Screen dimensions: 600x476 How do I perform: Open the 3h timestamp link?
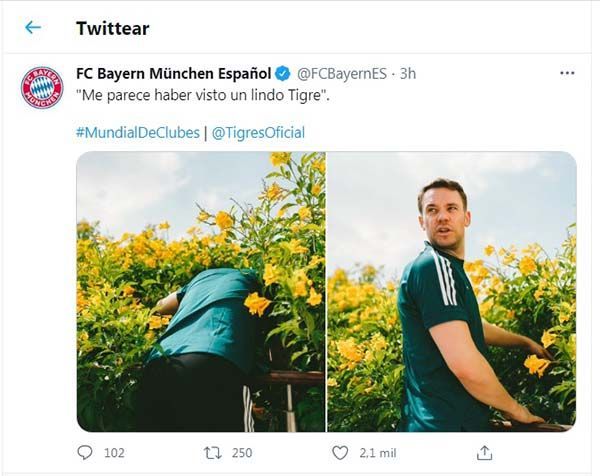coord(408,73)
